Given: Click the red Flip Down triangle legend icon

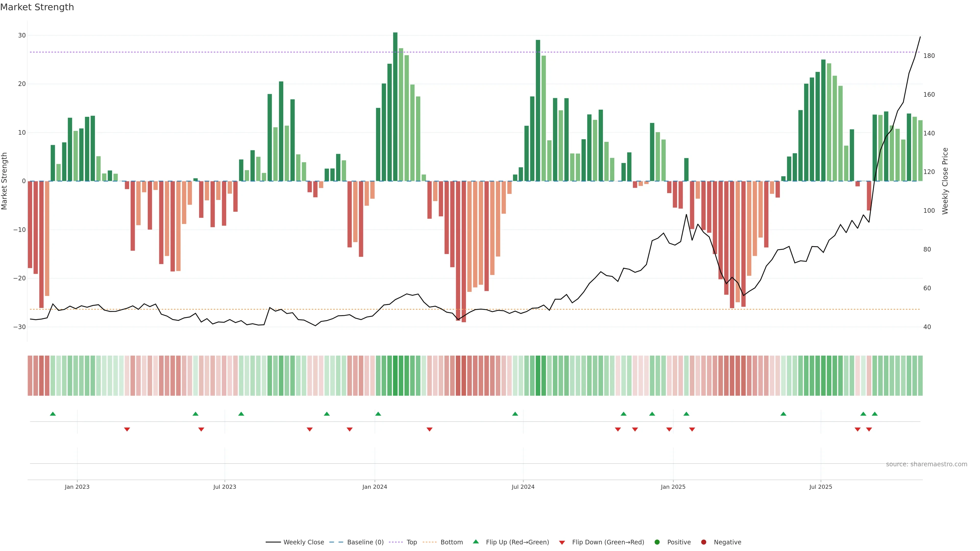Looking at the screenshot, I should (x=562, y=543).
